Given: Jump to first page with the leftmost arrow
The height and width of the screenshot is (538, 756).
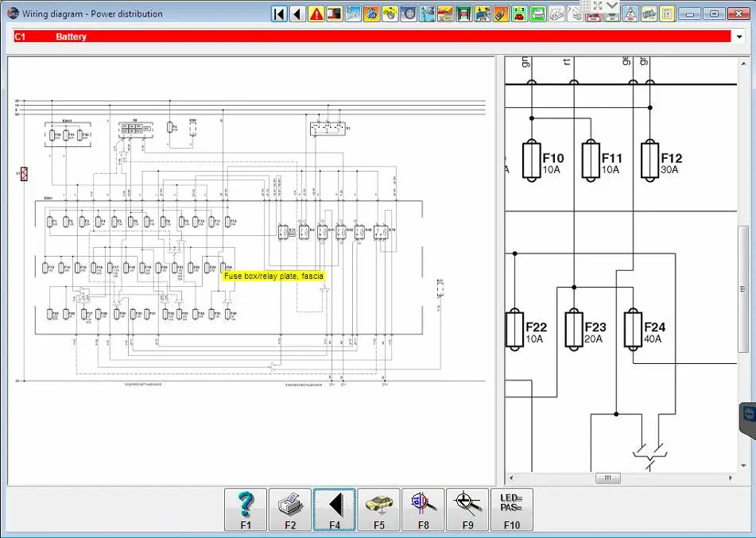Looking at the screenshot, I should (278, 12).
